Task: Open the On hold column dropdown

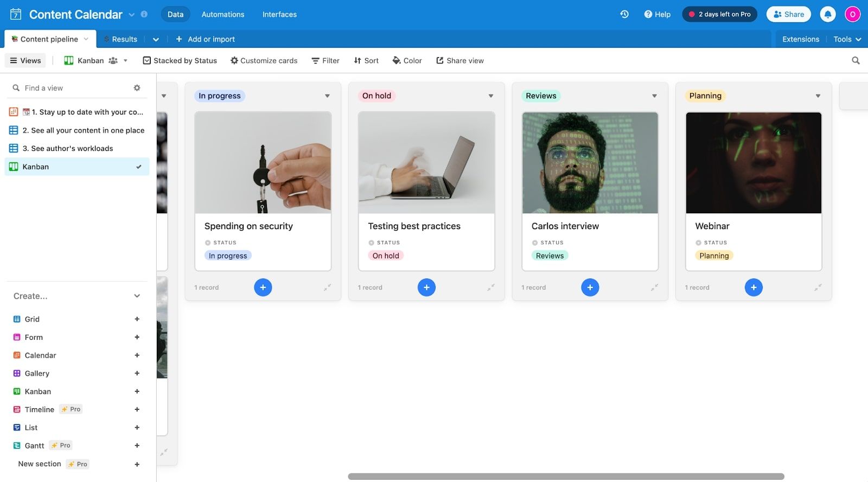Action: coord(490,96)
